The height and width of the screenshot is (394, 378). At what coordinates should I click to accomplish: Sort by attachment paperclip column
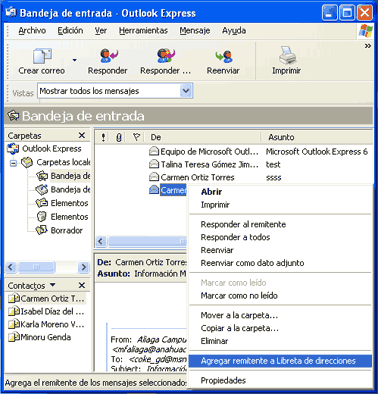coord(119,137)
